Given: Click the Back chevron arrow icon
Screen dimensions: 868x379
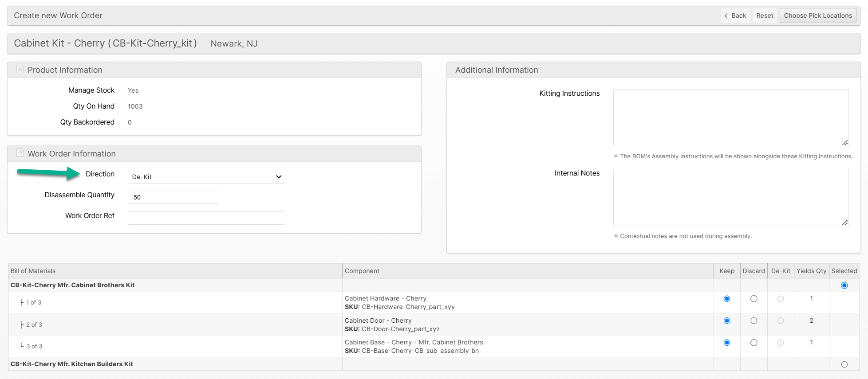Looking at the screenshot, I should [726, 16].
